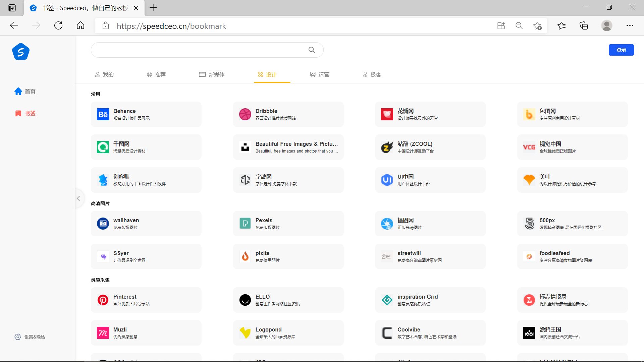Open the browser favorites list icon
Viewport: 644px width, 362px height.
(561, 25)
